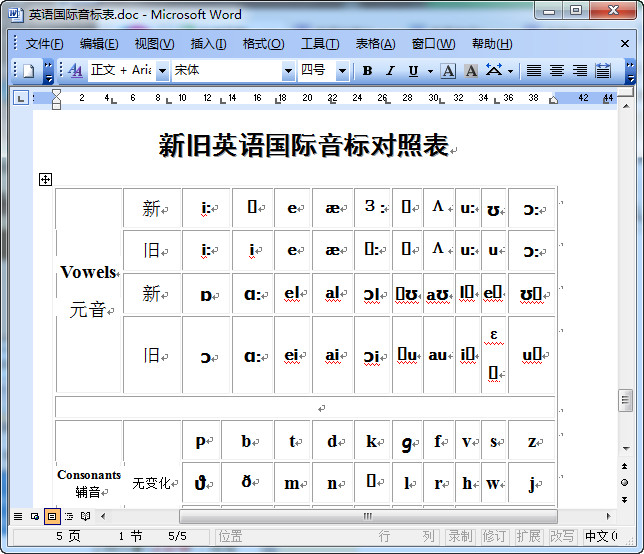Toggle 录制 macro recording in status bar
Screen dimensions: 644x554
click(x=460, y=536)
